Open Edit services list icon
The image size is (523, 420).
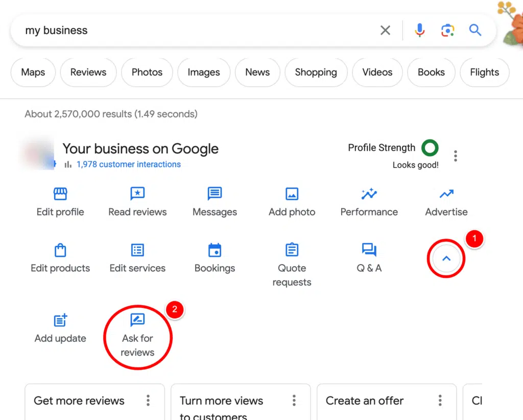137,250
